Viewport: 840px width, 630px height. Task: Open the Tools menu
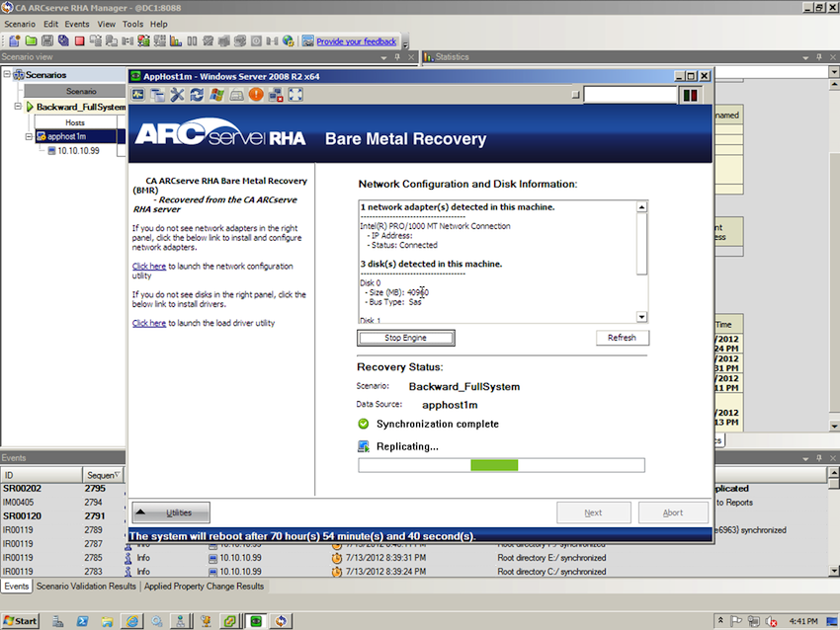coord(132,24)
